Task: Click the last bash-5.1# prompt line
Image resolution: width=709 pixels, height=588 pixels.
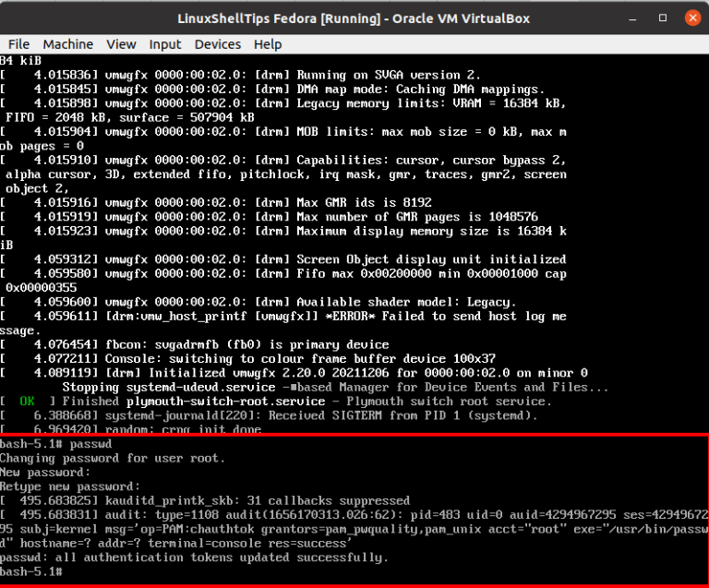Action: coord(30,572)
